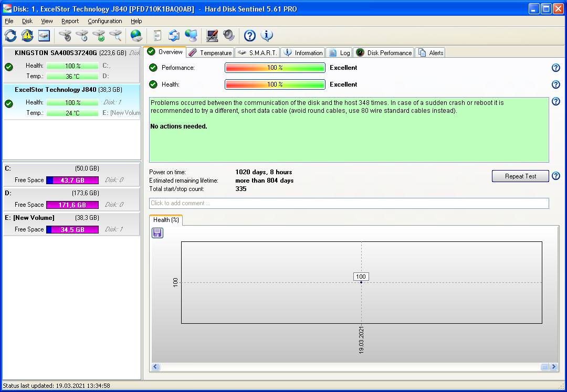
Task: Click the refresh icon with yellow warning sign
Action: (27, 35)
